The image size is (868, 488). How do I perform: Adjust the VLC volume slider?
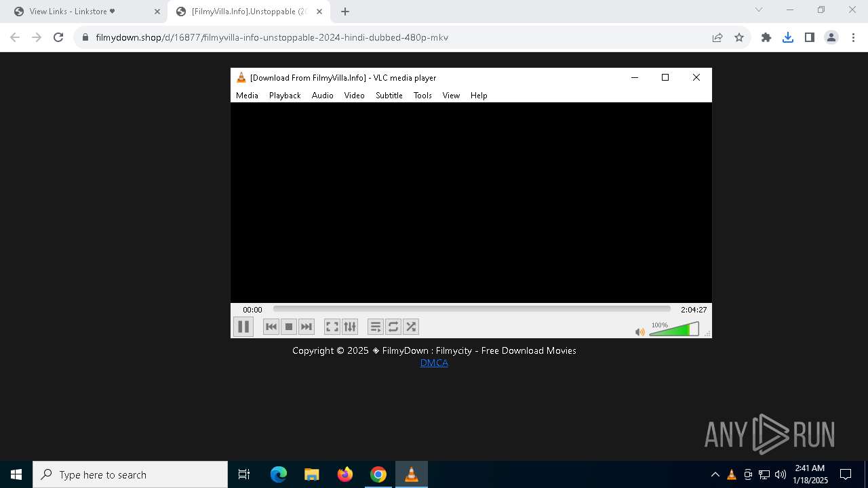tap(674, 329)
